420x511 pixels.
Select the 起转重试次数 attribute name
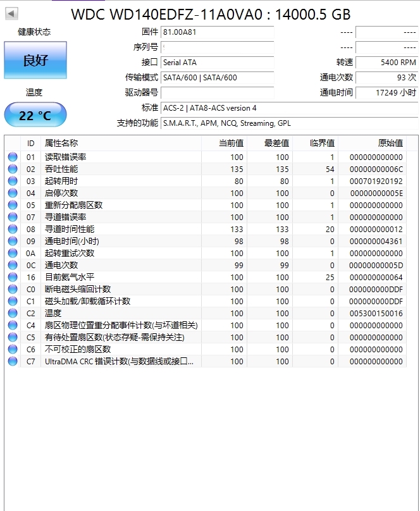tap(70, 253)
